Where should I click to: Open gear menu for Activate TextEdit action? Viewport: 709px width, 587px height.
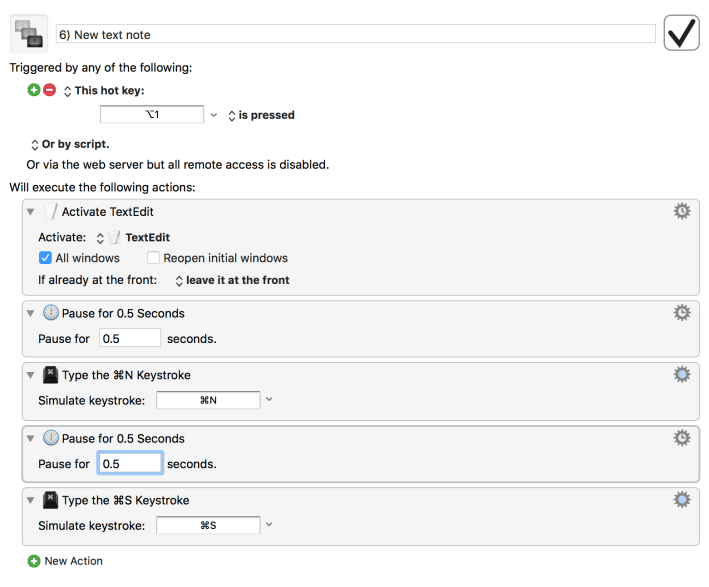tap(682, 211)
